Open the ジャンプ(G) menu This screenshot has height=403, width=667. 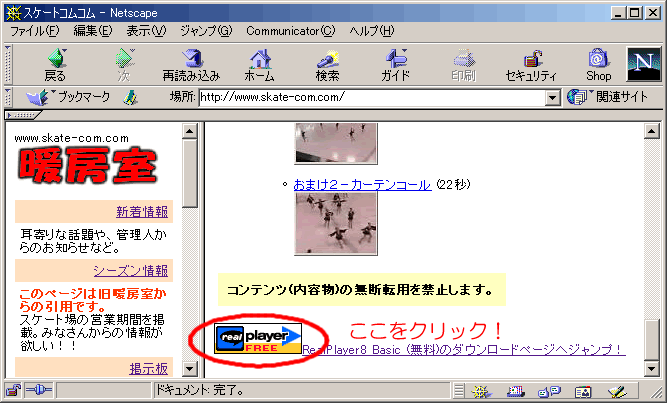tap(206, 31)
